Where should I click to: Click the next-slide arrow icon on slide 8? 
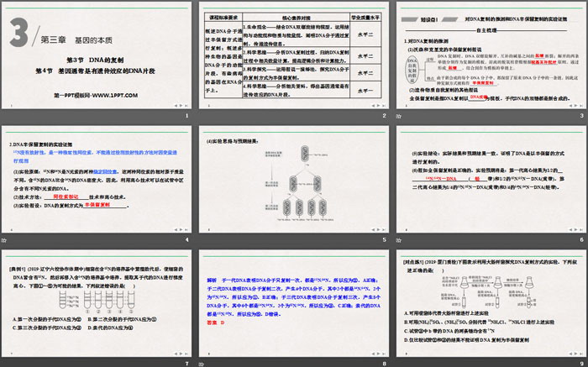pyautogui.click(x=378, y=354)
